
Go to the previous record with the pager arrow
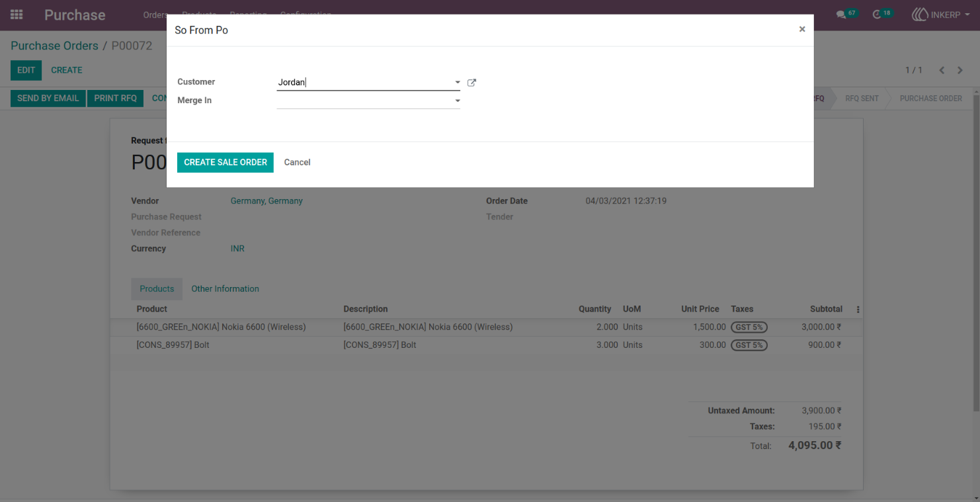[x=942, y=70]
